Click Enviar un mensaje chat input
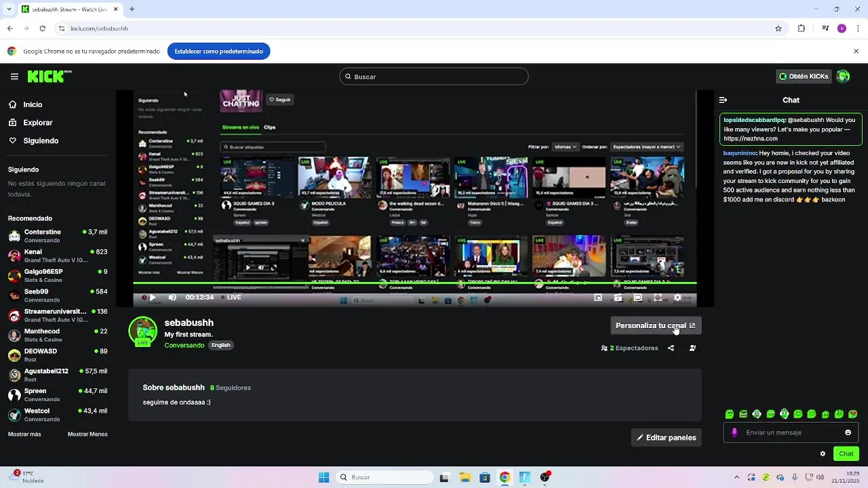This screenshot has height=488, width=868. click(791, 432)
